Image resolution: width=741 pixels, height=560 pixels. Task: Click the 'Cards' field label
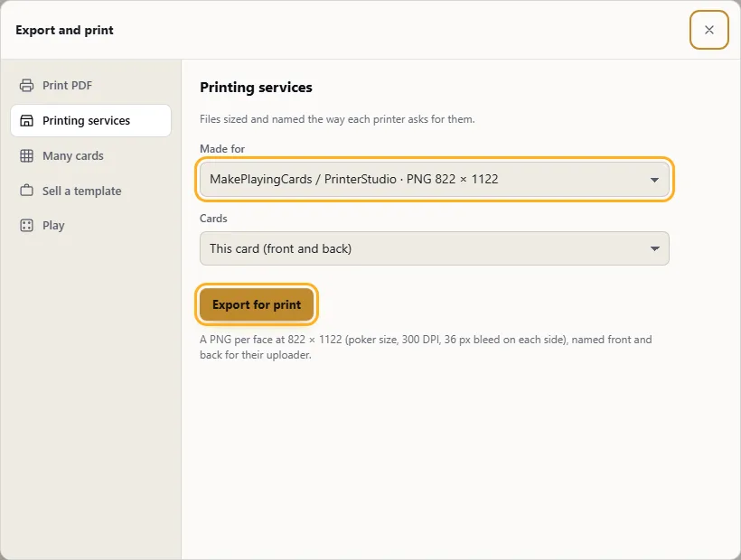pyautogui.click(x=213, y=219)
